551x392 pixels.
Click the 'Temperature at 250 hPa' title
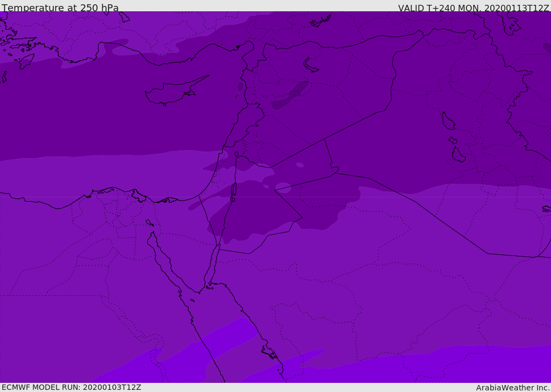pos(60,8)
